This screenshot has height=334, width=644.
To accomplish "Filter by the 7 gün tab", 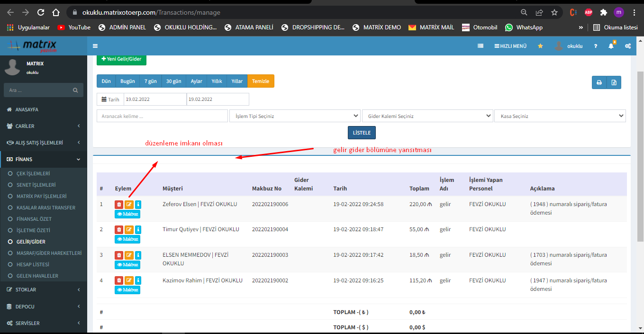I will click(150, 81).
